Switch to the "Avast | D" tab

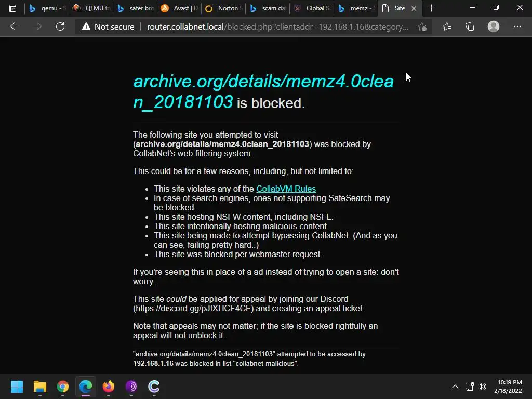[x=179, y=8]
